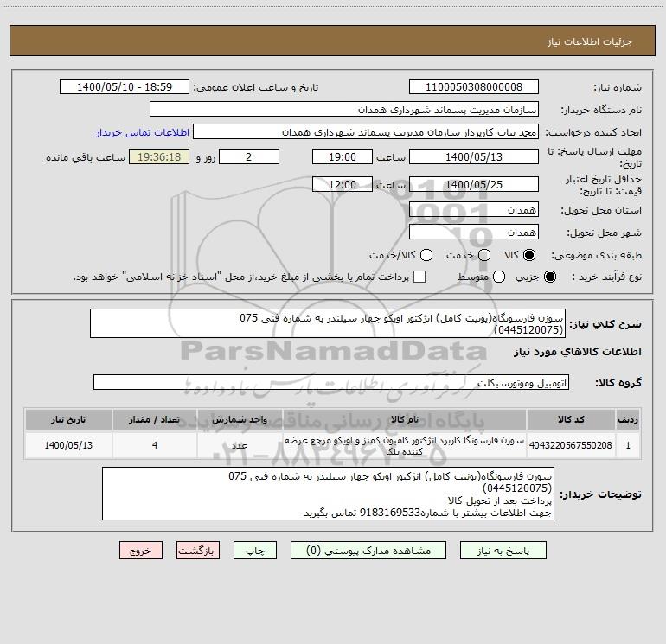
Task: Click row number cell 1
Action: 628,445
